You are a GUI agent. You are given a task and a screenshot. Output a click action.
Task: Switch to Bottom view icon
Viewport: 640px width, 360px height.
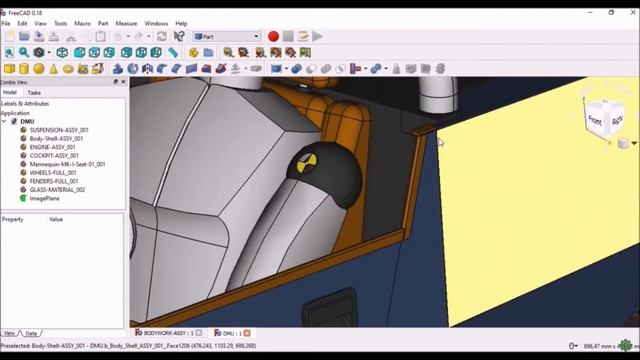click(x=141, y=53)
